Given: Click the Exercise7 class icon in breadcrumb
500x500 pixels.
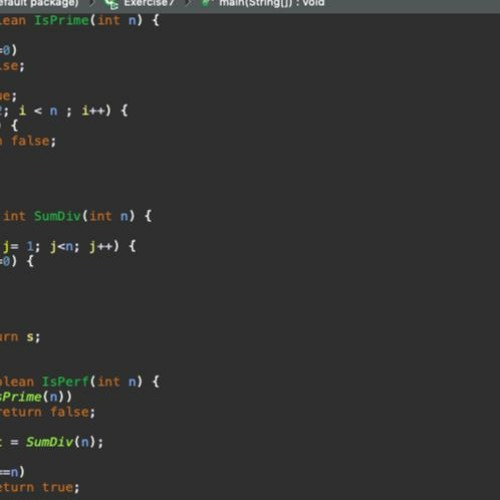Looking at the screenshot, I should (x=111, y=4).
